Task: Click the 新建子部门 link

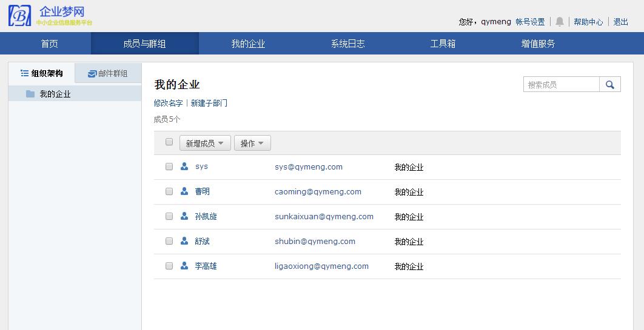Action: pos(209,103)
